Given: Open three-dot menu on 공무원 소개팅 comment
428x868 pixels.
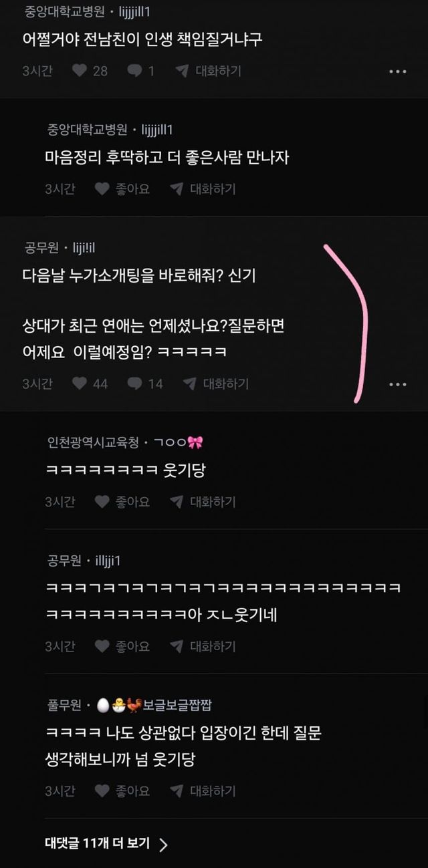Looking at the screenshot, I should coord(398,384).
